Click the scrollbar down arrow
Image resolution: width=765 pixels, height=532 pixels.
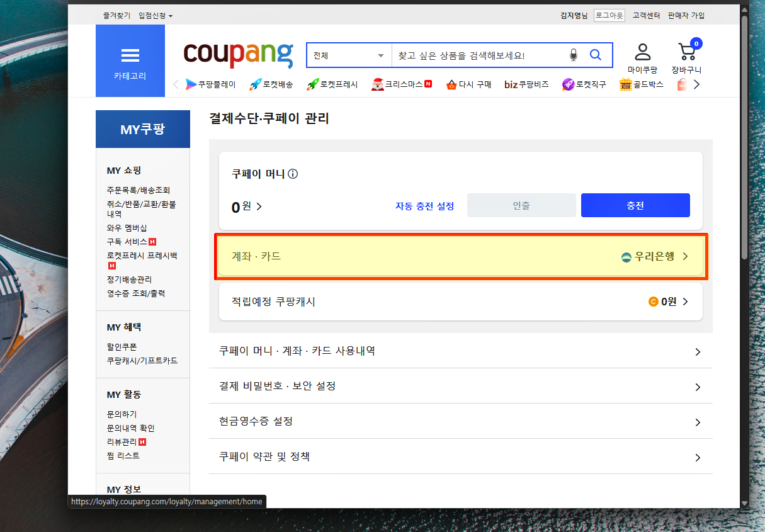(745, 504)
